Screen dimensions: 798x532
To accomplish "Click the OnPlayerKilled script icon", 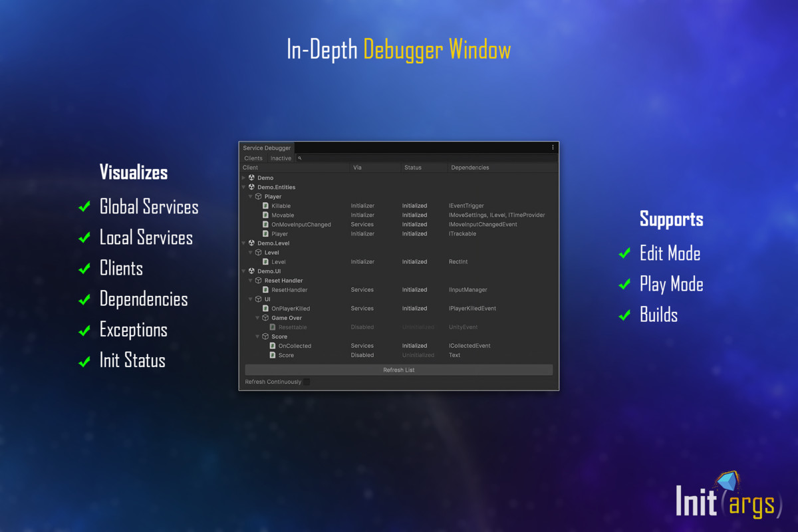I will pyautogui.click(x=266, y=308).
